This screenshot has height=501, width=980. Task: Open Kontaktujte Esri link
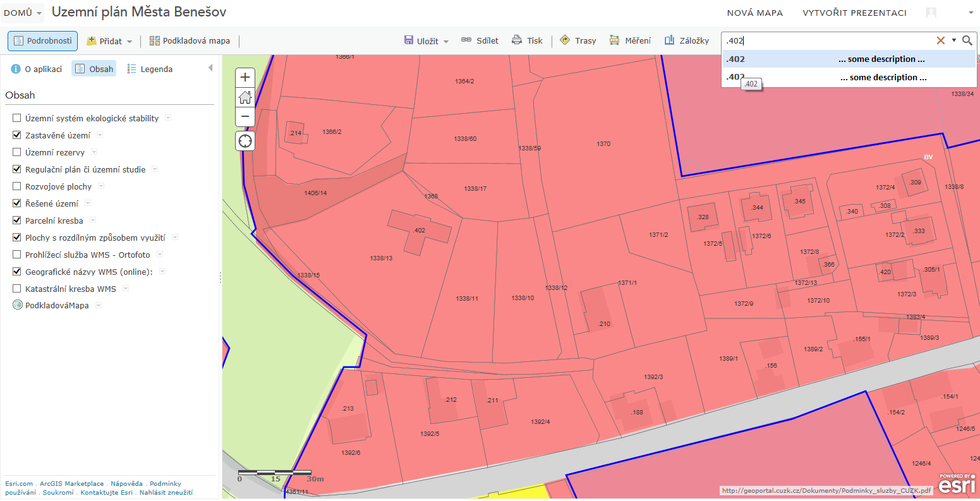[x=106, y=493]
